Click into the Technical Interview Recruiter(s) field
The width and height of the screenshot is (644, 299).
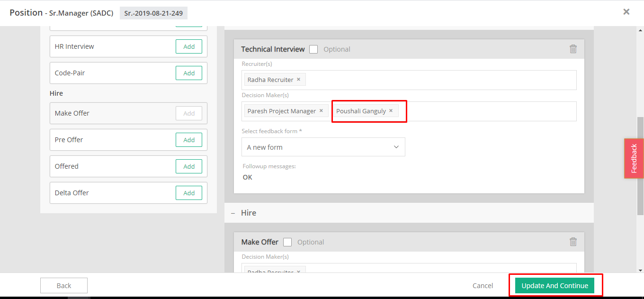[x=409, y=80]
